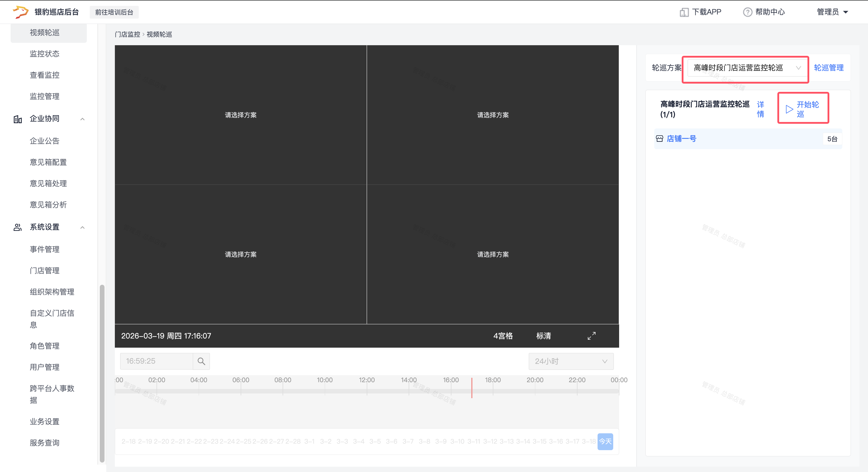Viewport: 868px width, 472px height.
Task: Click the Silver Leopard logo icon
Action: (20, 12)
